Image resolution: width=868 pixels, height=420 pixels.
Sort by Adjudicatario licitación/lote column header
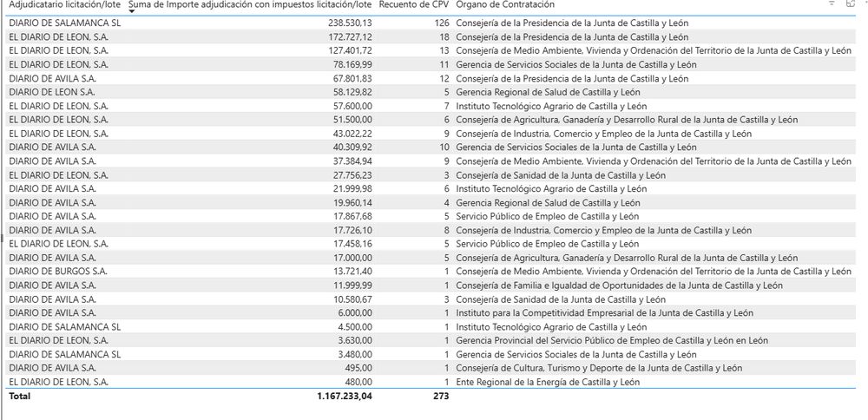64,3
